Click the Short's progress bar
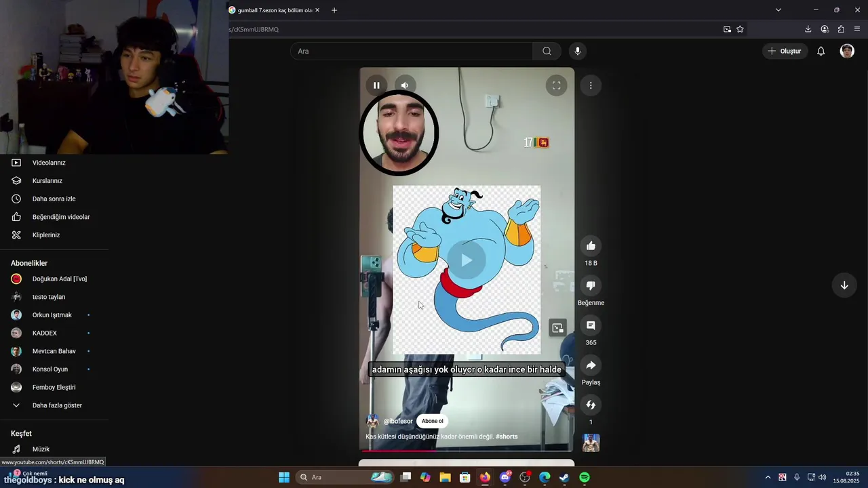This screenshot has height=488, width=868. tap(467, 450)
